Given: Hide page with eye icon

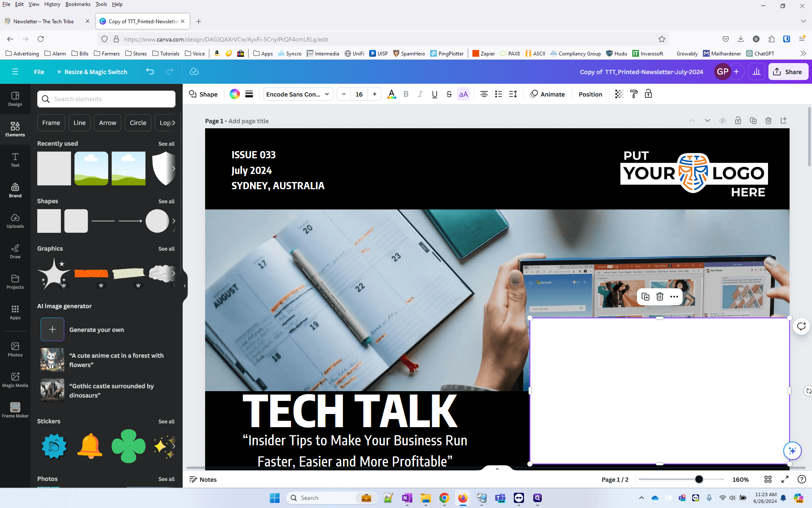Looking at the screenshot, I should (x=723, y=121).
